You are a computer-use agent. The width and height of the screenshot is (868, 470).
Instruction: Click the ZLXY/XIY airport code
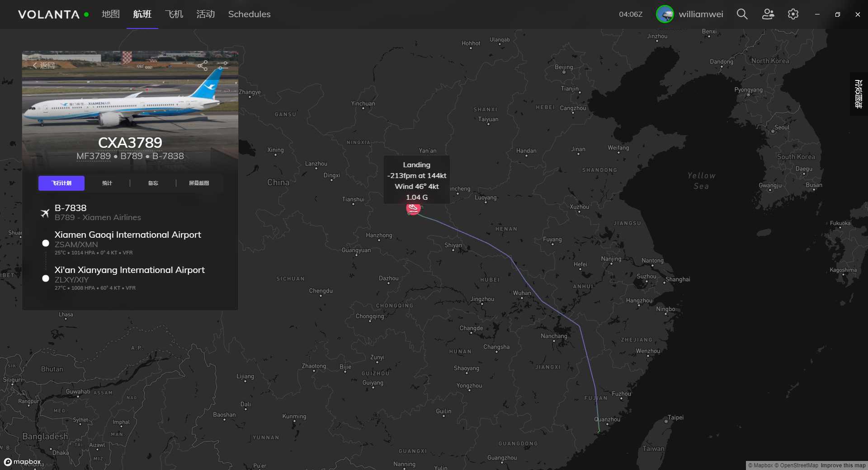(72, 280)
